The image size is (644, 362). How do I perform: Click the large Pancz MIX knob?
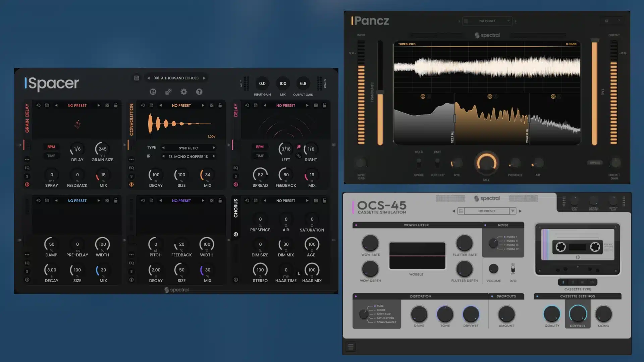click(486, 164)
